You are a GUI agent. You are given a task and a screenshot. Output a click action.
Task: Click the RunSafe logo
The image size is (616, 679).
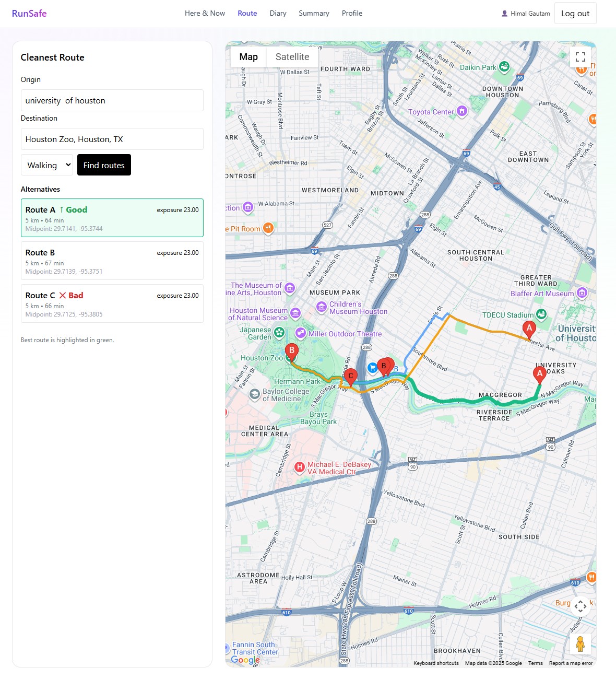[29, 14]
